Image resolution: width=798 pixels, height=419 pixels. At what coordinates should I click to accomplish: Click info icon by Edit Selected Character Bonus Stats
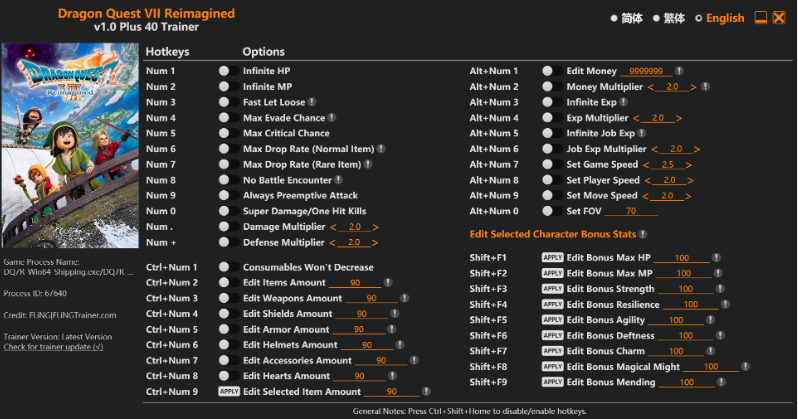(643, 234)
